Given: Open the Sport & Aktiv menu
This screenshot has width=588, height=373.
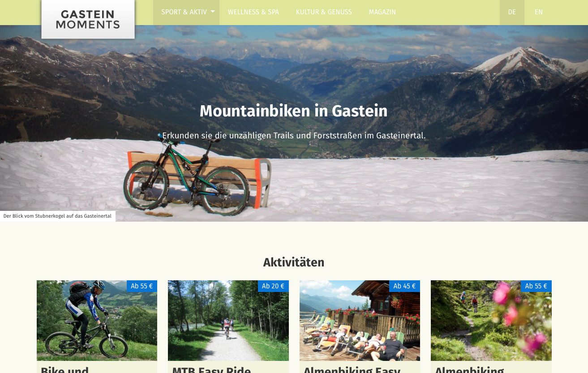Looking at the screenshot, I should pos(184,12).
